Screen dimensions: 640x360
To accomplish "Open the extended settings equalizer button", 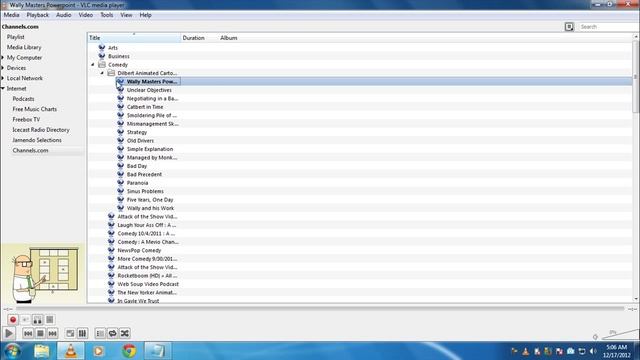I will [x=82, y=333].
